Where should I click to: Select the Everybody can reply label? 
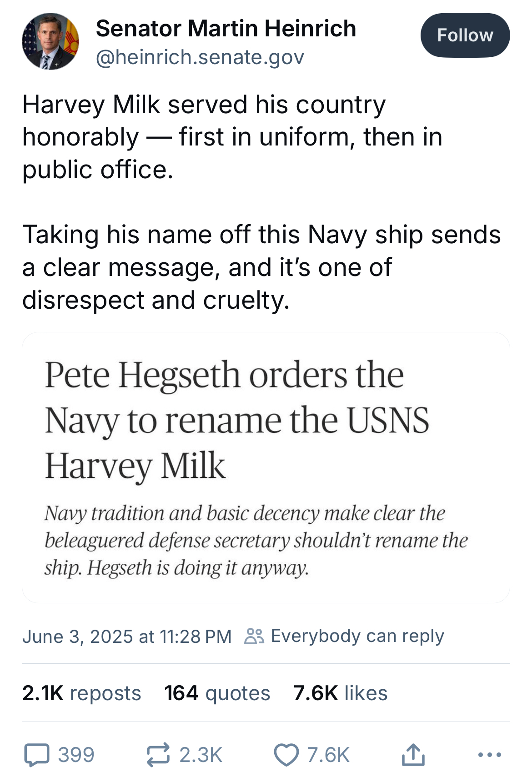(357, 636)
